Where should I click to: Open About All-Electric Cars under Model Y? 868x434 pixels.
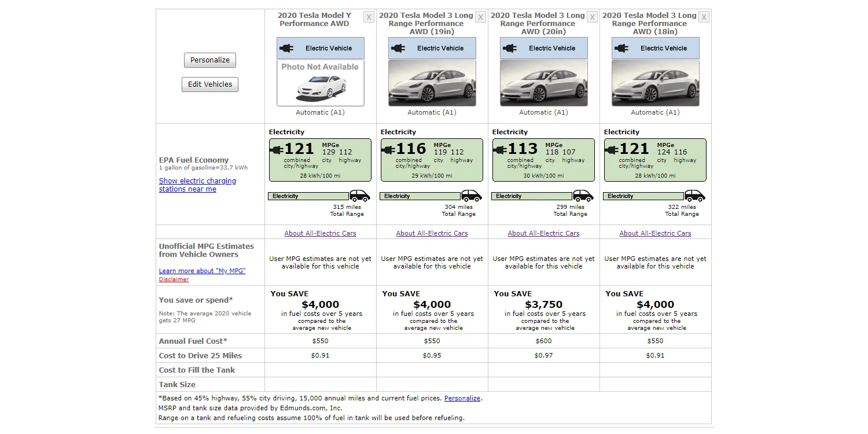(x=320, y=233)
